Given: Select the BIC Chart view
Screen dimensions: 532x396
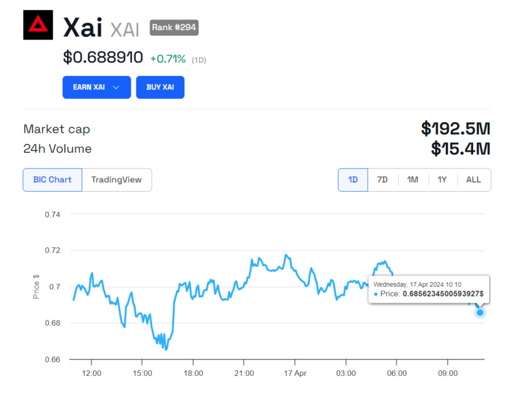Looking at the screenshot, I should pos(52,179).
